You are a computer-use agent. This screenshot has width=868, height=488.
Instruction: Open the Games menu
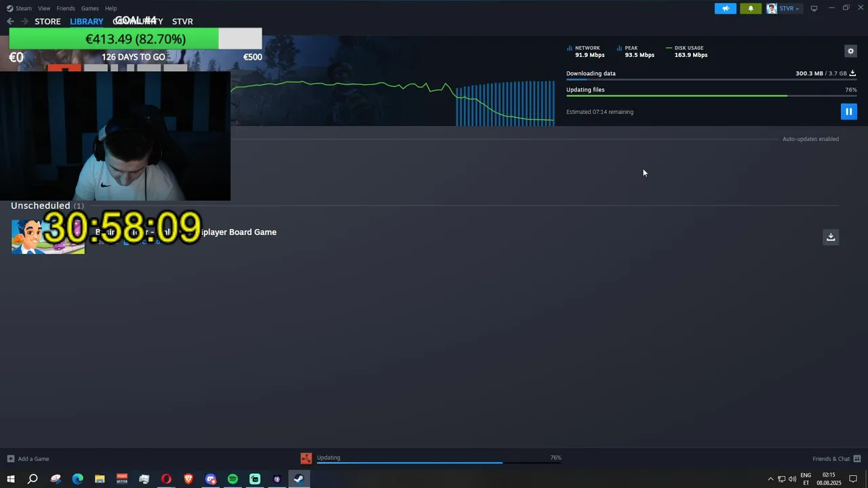coord(90,8)
